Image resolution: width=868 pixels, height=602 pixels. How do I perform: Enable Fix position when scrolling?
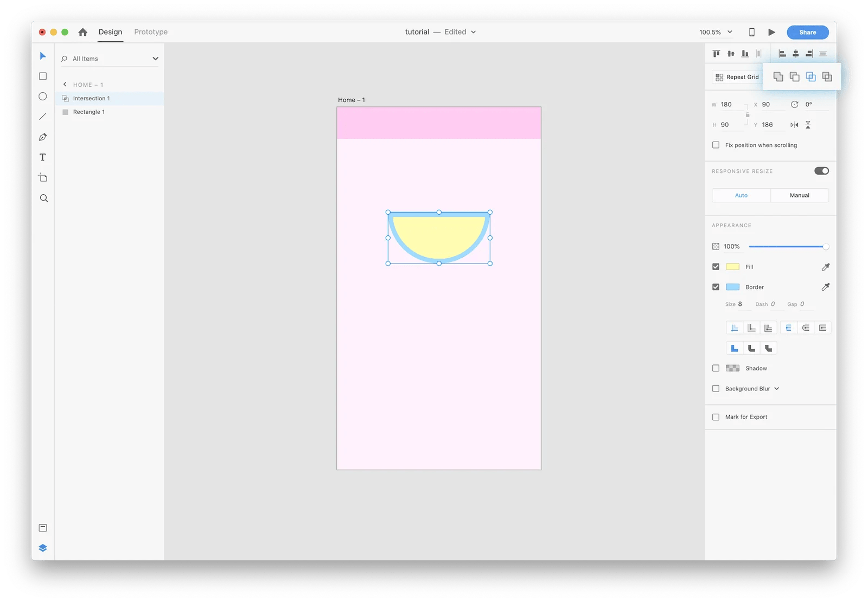pos(716,145)
